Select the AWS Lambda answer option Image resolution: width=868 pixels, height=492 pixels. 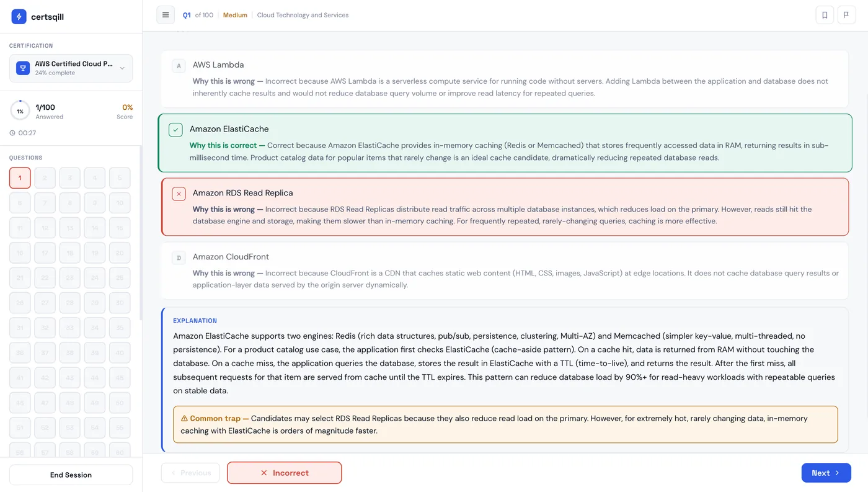click(x=505, y=79)
